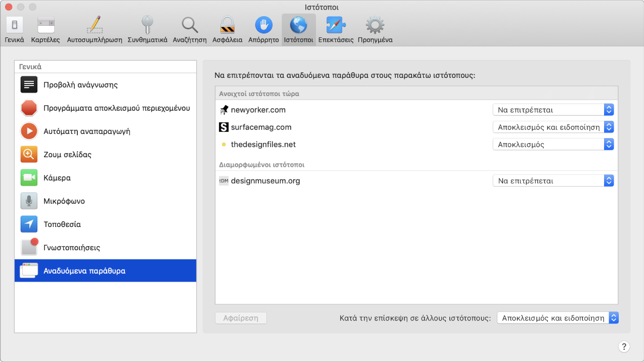Open the designmuseum.org permission dropdown
This screenshot has width=644, height=362.
pos(553,180)
